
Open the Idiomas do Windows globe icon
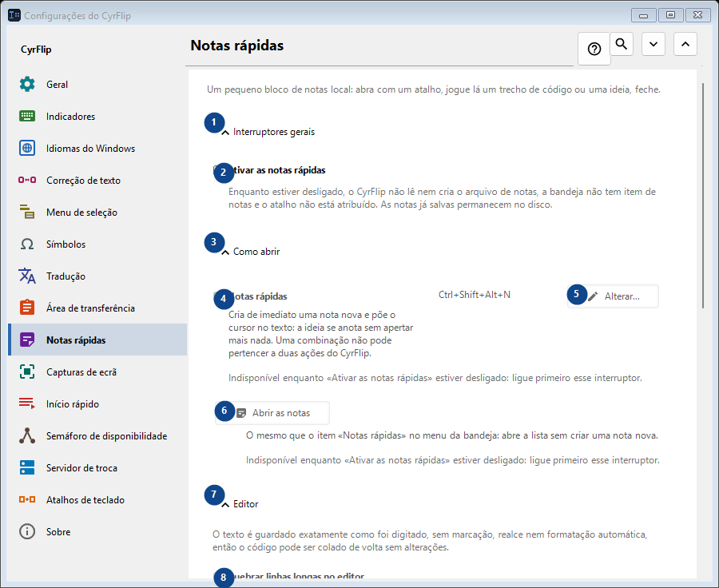coord(27,148)
